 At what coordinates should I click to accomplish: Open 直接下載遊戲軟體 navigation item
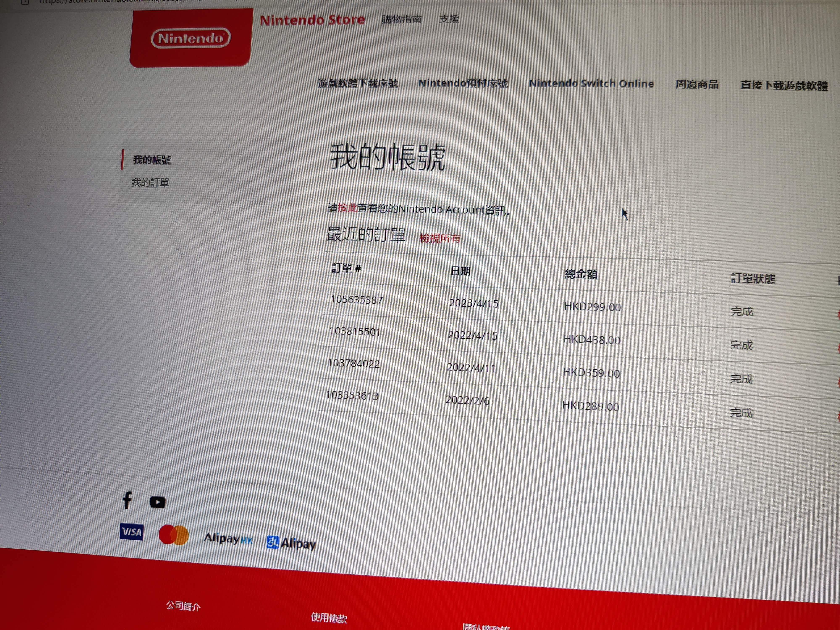(x=784, y=85)
